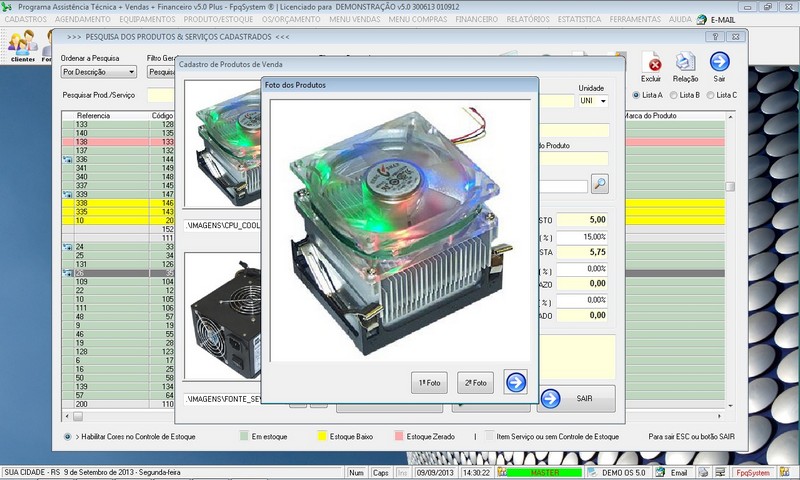Click the custo value field 5,00
Viewport: 800px width, 480px height.
coord(582,220)
